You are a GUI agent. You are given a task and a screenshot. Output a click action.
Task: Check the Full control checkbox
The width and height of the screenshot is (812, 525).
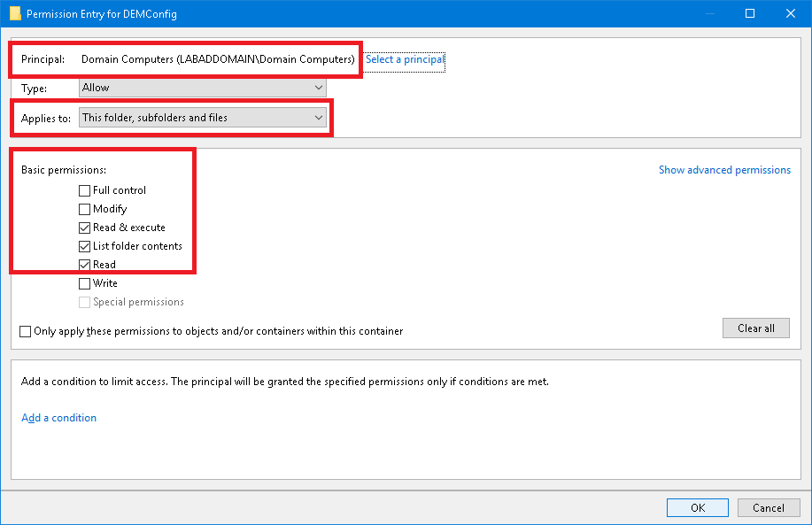point(85,190)
